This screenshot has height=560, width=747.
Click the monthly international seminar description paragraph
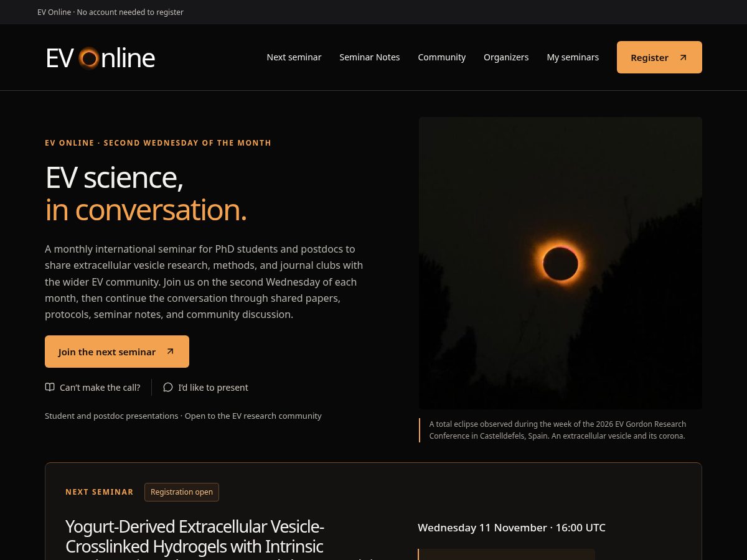[204, 281]
